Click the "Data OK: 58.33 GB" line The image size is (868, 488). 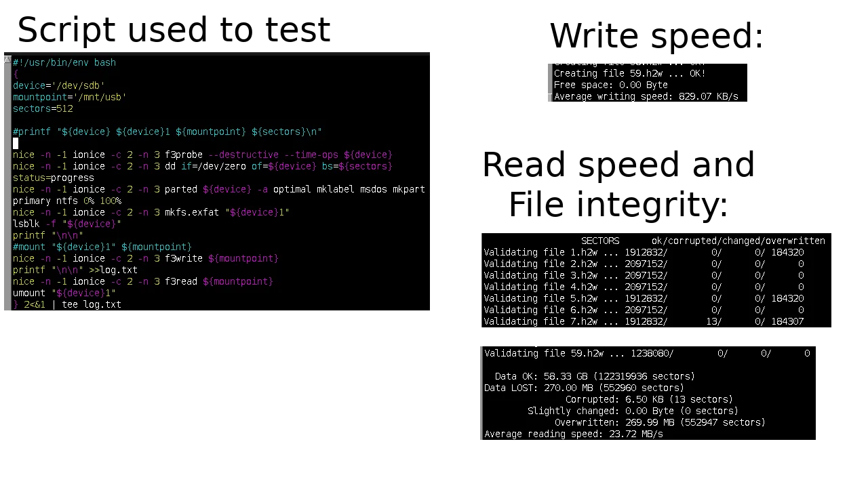[x=595, y=376]
